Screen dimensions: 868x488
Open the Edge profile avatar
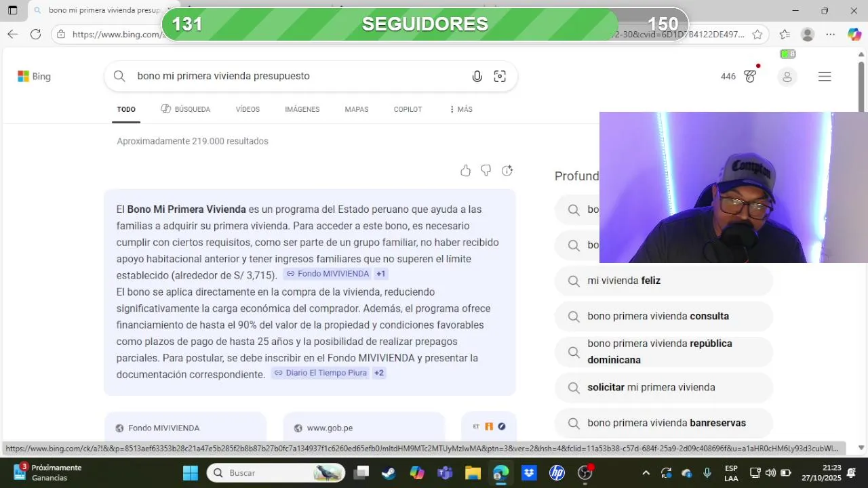tap(807, 34)
